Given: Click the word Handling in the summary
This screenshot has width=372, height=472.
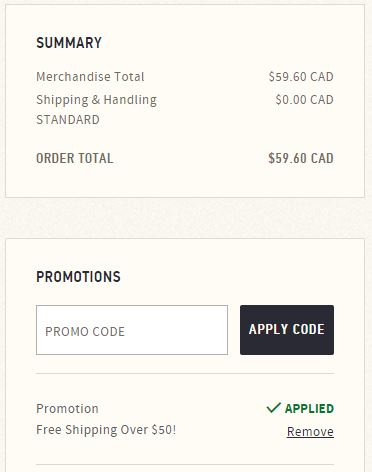Looking at the screenshot, I should (x=130, y=100).
